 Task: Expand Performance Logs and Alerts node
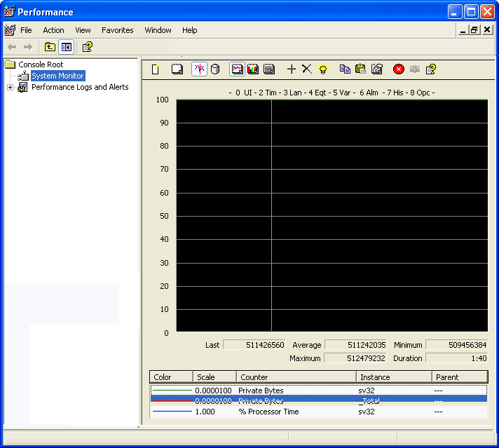pyautogui.click(x=11, y=87)
